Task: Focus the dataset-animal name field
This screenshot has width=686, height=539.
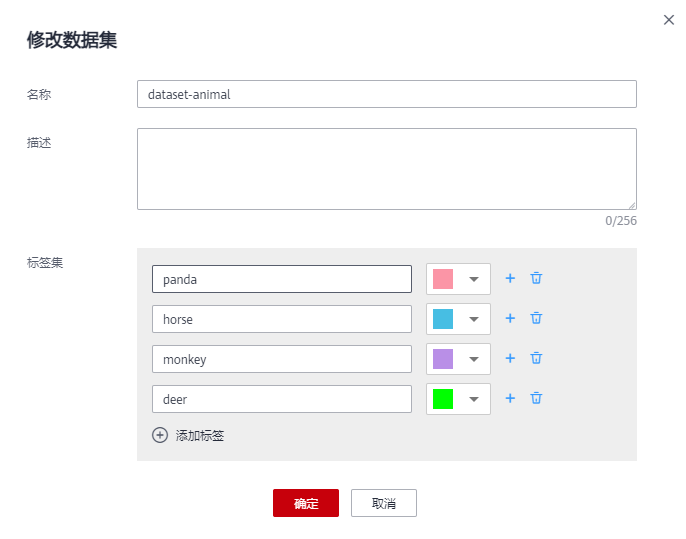Action: coord(386,94)
